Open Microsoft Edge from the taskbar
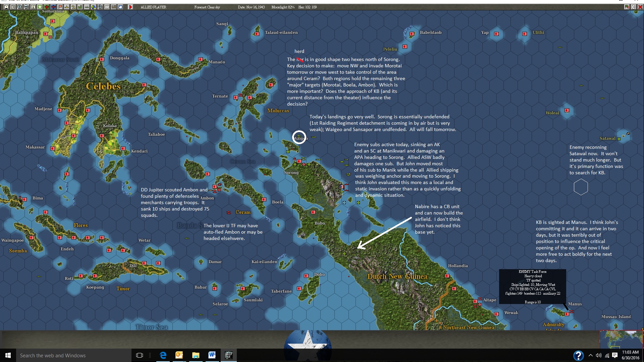Screen dimensions: 644x362 tap(163, 355)
